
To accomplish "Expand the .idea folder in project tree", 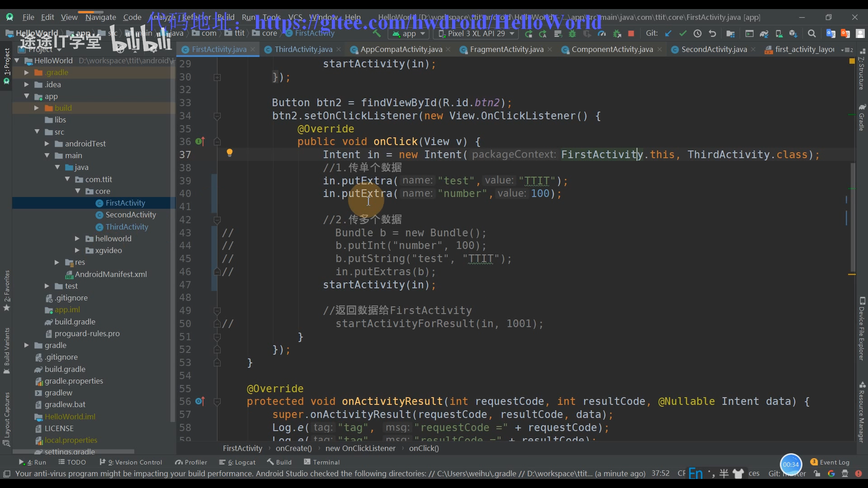I will [26, 84].
